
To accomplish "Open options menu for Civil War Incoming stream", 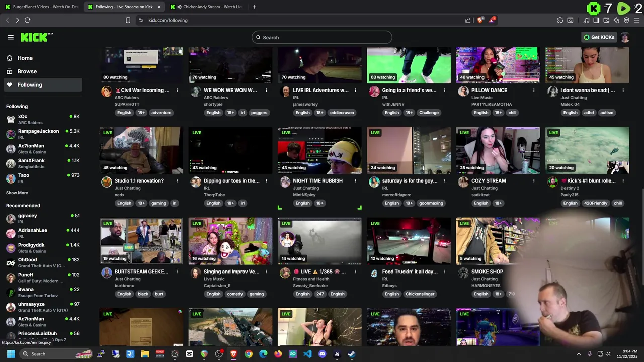I will [177, 90].
